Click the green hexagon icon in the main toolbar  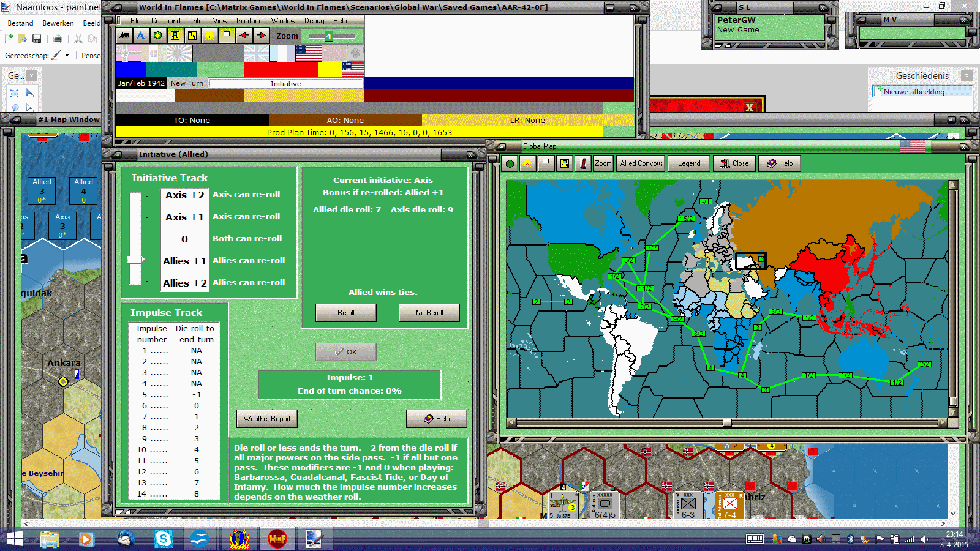158,36
